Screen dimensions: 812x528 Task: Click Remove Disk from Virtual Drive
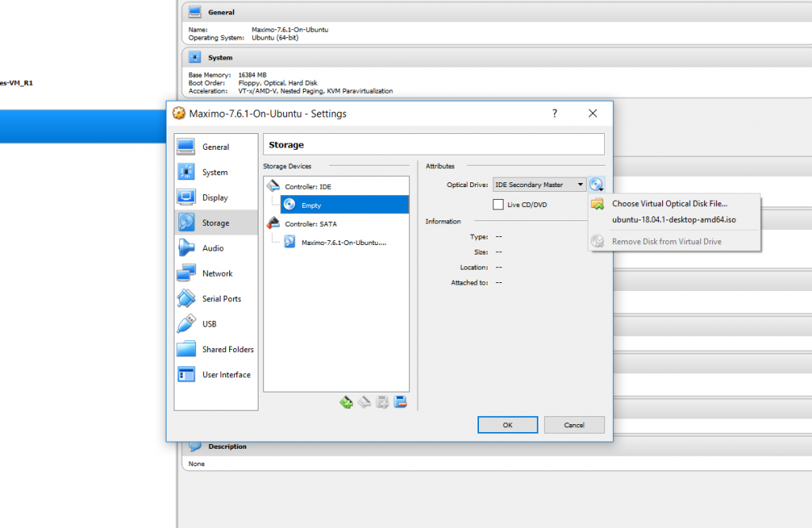(674, 242)
